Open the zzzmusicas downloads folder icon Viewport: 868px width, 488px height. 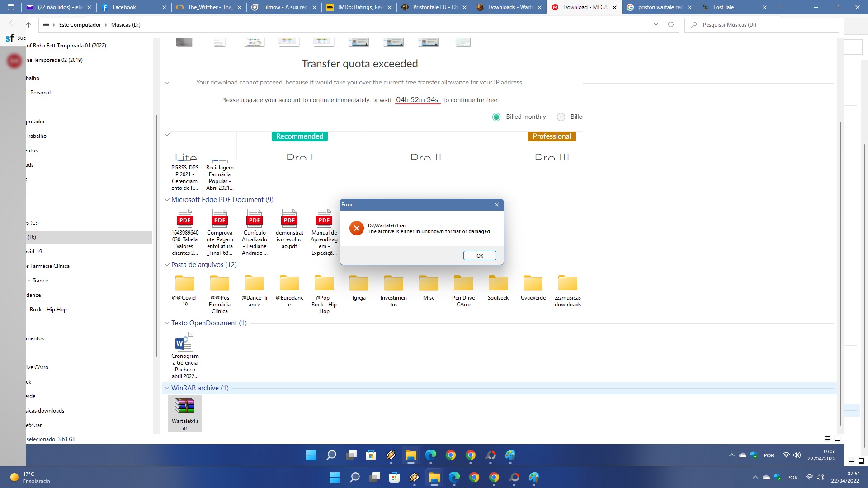click(568, 283)
